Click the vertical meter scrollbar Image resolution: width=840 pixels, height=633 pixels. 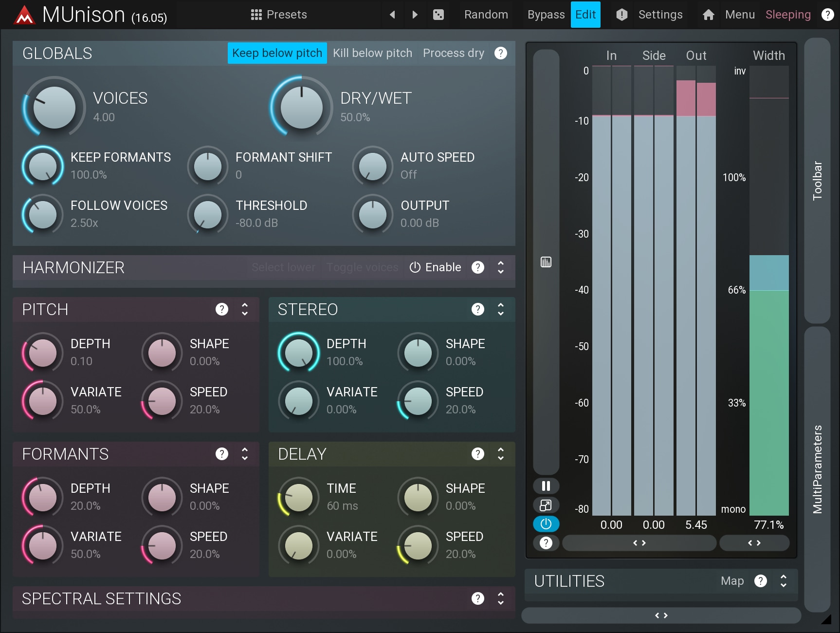point(546,262)
